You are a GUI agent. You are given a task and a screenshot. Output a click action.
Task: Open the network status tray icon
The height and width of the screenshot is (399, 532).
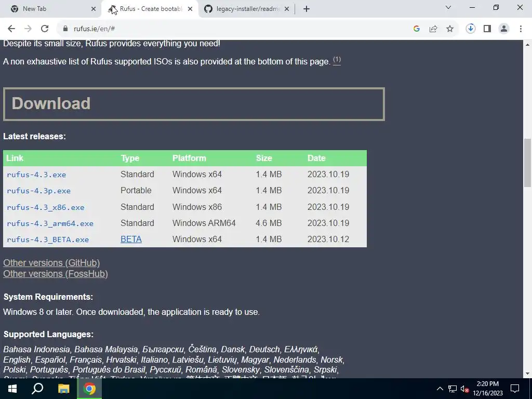pyautogui.click(x=453, y=389)
